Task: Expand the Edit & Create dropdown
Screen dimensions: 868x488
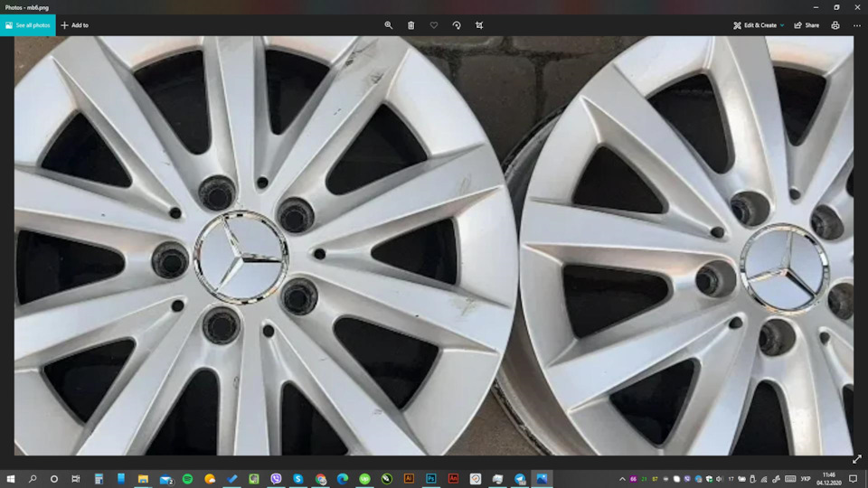Action: click(x=759, y=25)
